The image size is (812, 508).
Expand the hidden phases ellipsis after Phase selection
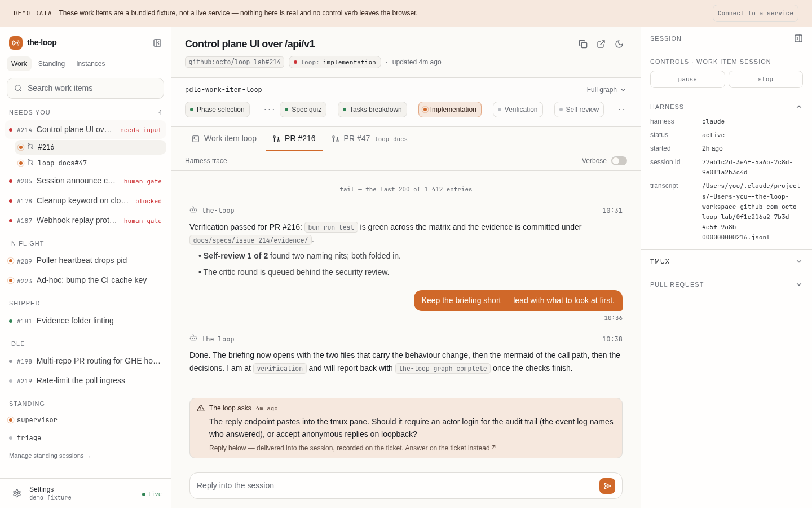point(270,110)
